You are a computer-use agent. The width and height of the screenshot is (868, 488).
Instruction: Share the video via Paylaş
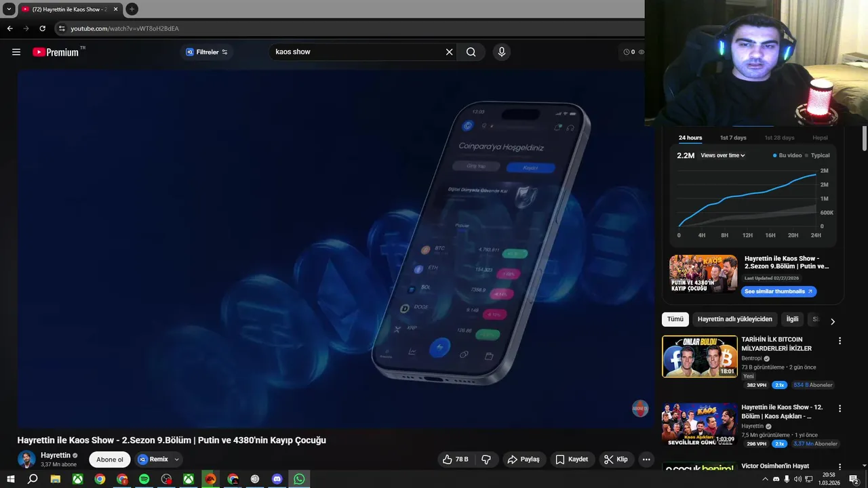(x=524, y=459)
